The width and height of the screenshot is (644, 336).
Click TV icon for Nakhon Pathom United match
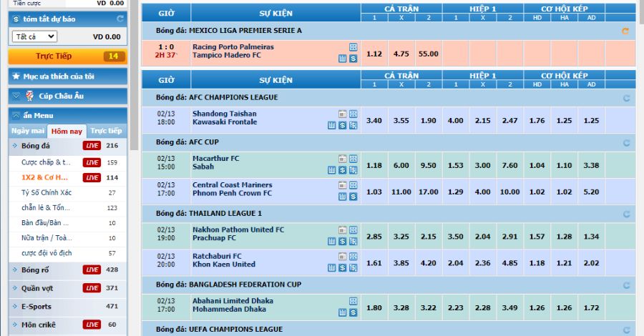(343, 230)
